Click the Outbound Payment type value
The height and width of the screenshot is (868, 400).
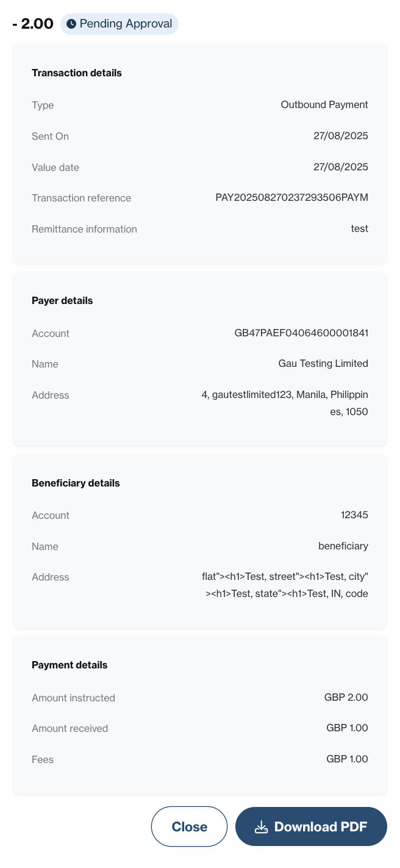click(x=324, y=105)
